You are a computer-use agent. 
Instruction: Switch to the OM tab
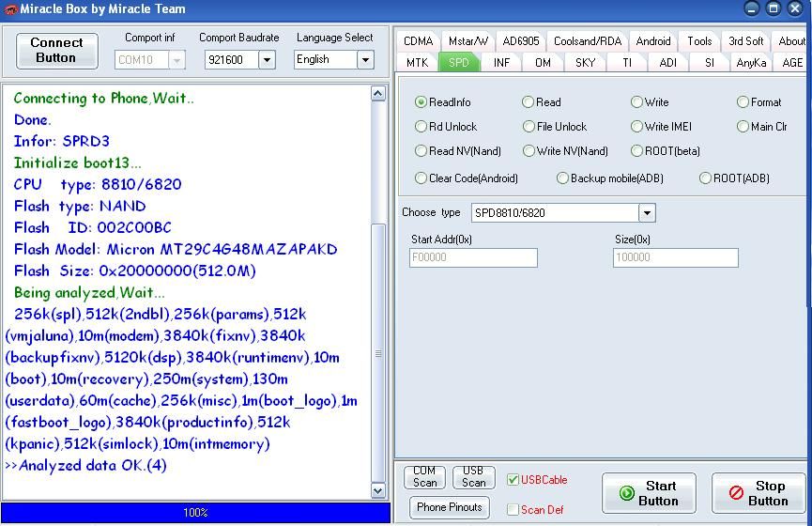pos(543,63)
